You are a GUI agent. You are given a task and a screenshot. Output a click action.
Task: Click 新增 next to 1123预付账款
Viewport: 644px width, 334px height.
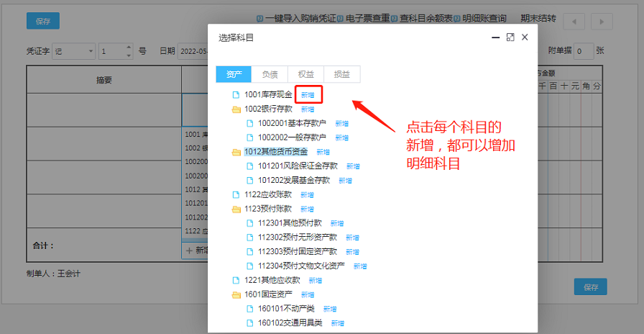pyautogui.click(x=307, y=209)
